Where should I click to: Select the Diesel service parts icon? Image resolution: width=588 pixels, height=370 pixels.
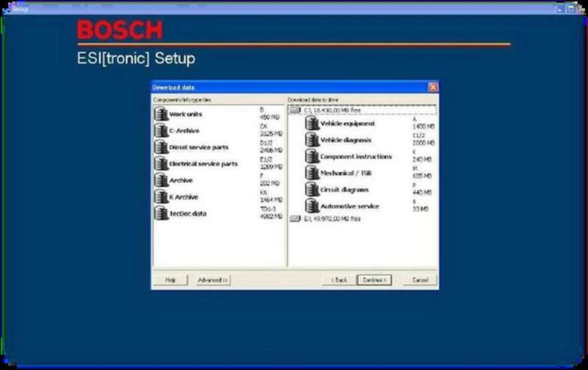point(161,147)
